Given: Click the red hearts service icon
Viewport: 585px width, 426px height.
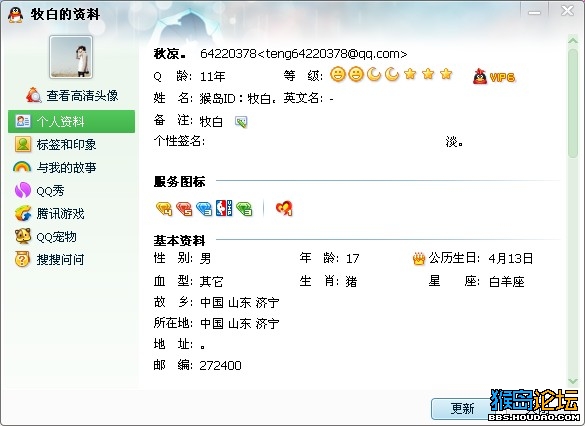Looking at the screenshot, I should [x=284, y=209].
